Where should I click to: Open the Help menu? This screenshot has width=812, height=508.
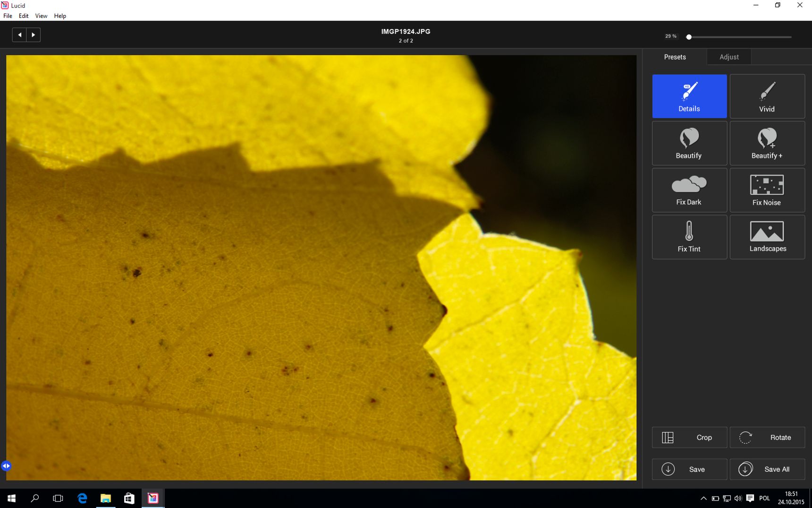pyautogui.click(x=60, y=16)
